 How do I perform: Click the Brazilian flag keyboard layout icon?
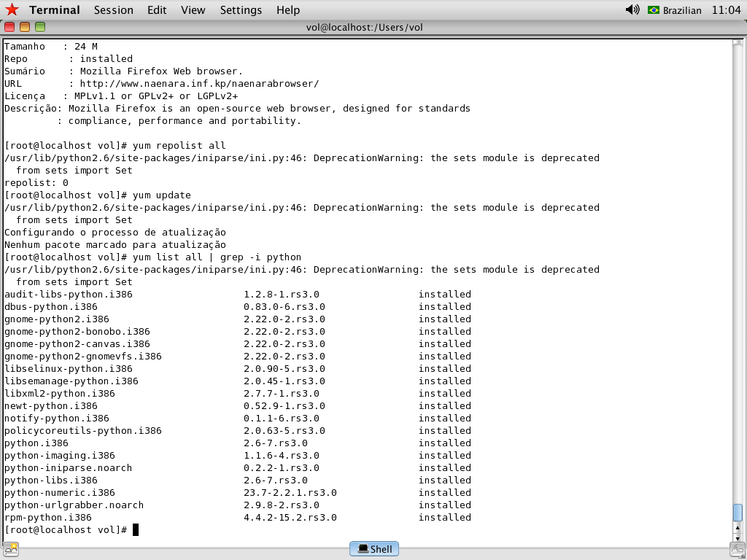(653, 10)
